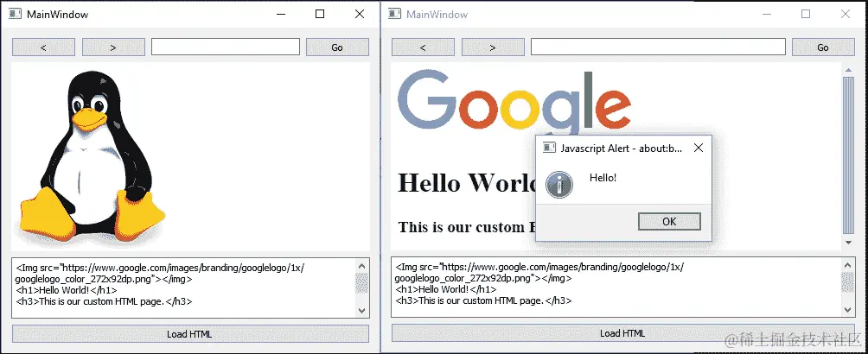868x354 pixels.
Task: Click the right web view scrollbar up arrow
Action: point(848,70)
